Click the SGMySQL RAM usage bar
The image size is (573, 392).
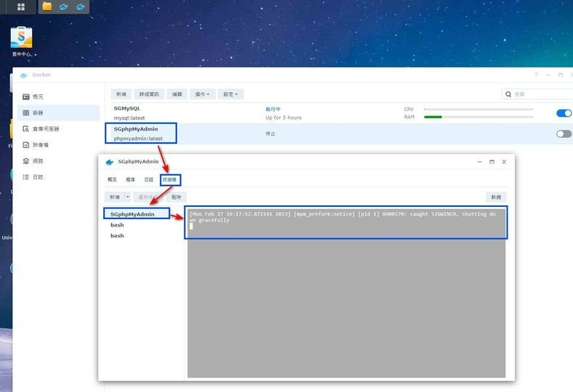[479, 117]
